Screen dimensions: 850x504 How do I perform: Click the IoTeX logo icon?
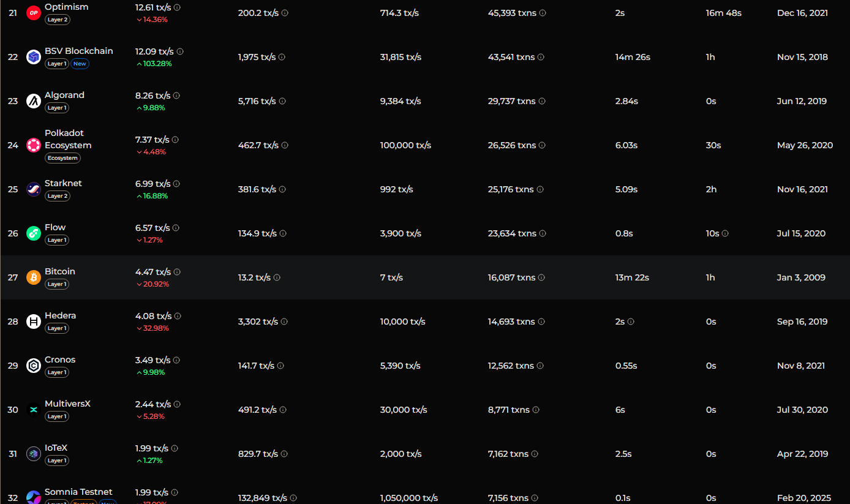tap(34, 454)
